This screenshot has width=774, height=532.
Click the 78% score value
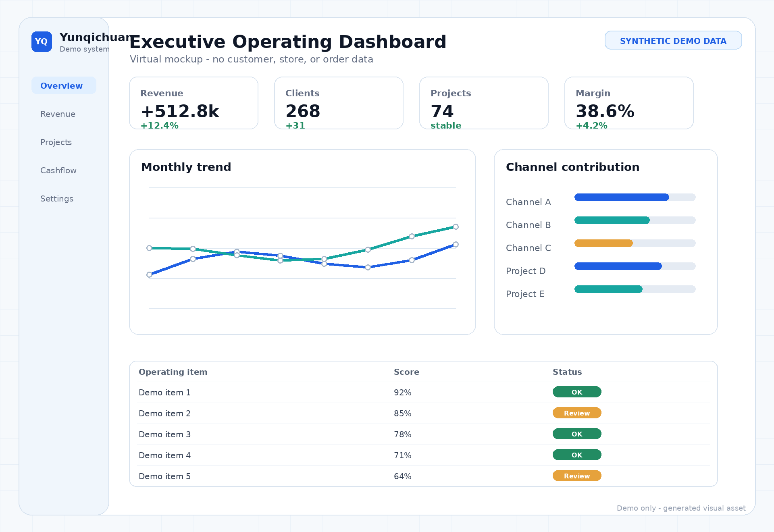[x=402, y=434]
